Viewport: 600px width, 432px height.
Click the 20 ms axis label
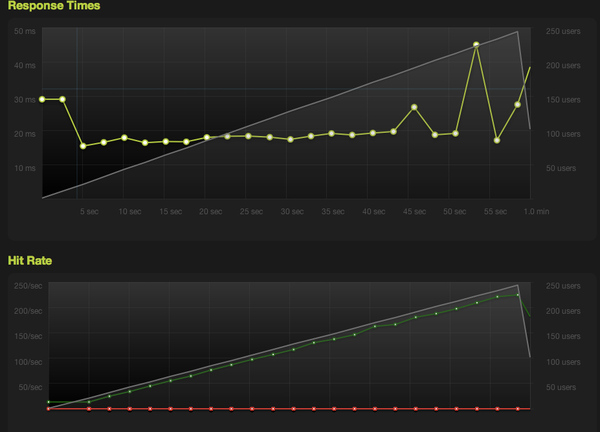click(x=25, y=134)
